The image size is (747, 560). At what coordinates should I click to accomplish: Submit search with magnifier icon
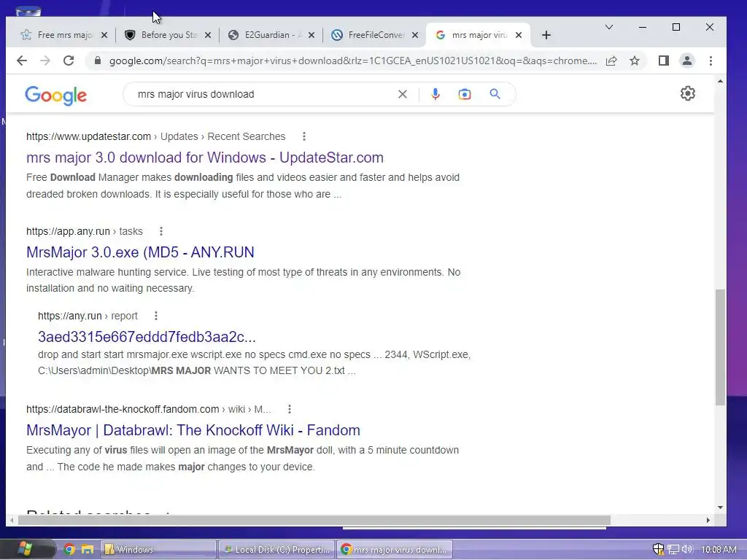point(495,94)
